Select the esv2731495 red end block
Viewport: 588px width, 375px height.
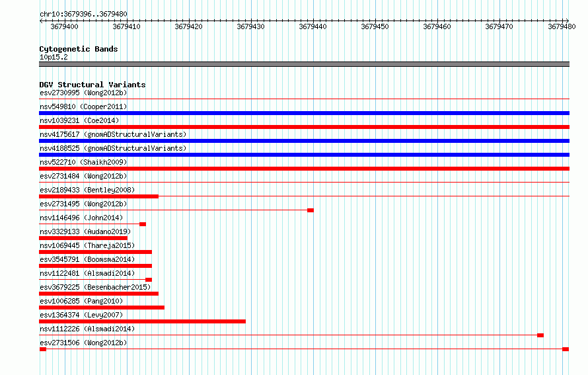click(x=311, y=210)
